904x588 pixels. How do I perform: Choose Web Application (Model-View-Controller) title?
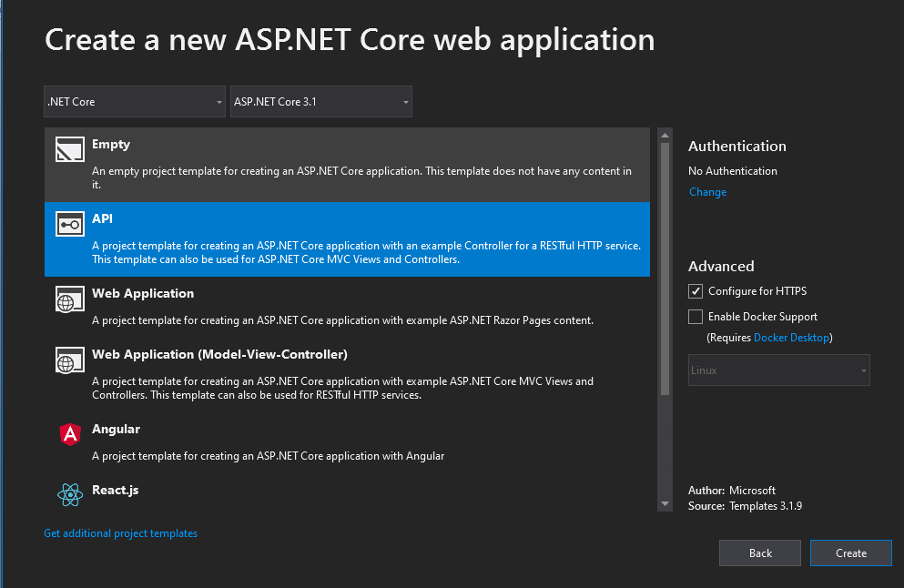coord(219,355)
